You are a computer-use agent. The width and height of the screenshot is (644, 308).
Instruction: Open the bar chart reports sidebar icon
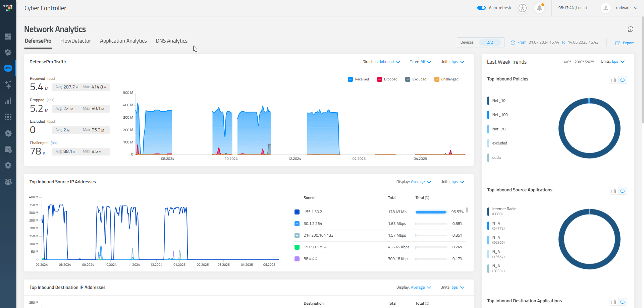(8, 101)
